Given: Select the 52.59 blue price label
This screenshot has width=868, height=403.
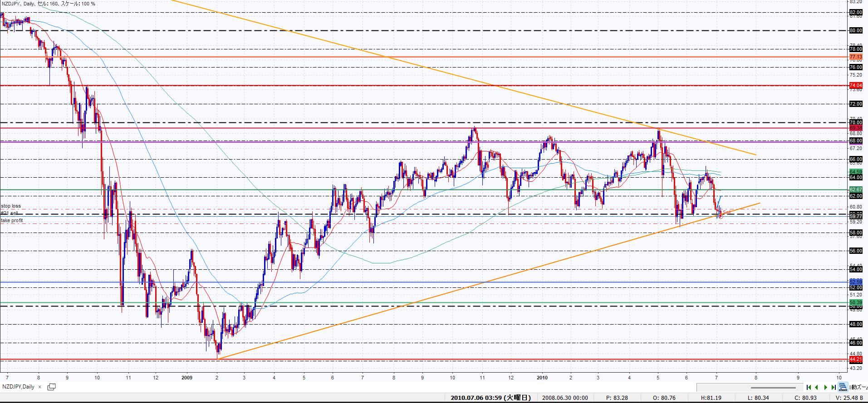Looking at the screenshot, I should [x=855, y=282].
